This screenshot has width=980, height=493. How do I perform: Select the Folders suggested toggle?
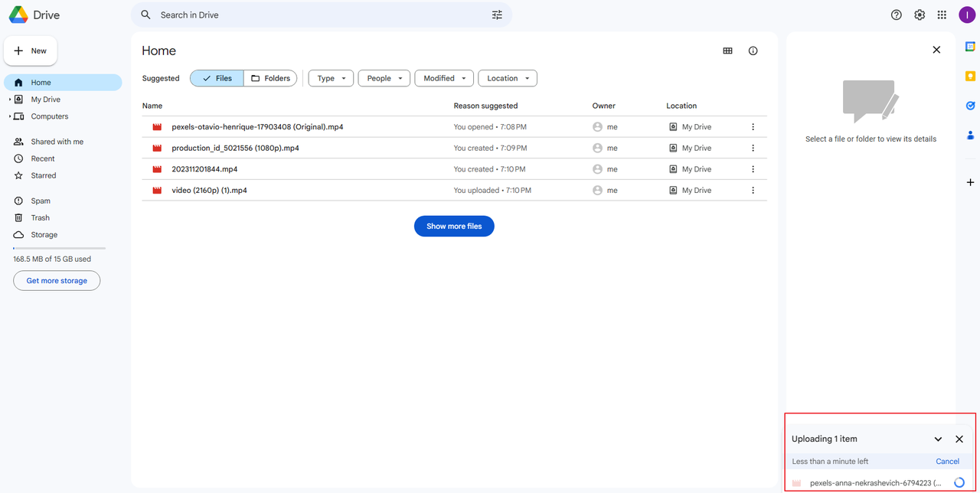point(270,78)
